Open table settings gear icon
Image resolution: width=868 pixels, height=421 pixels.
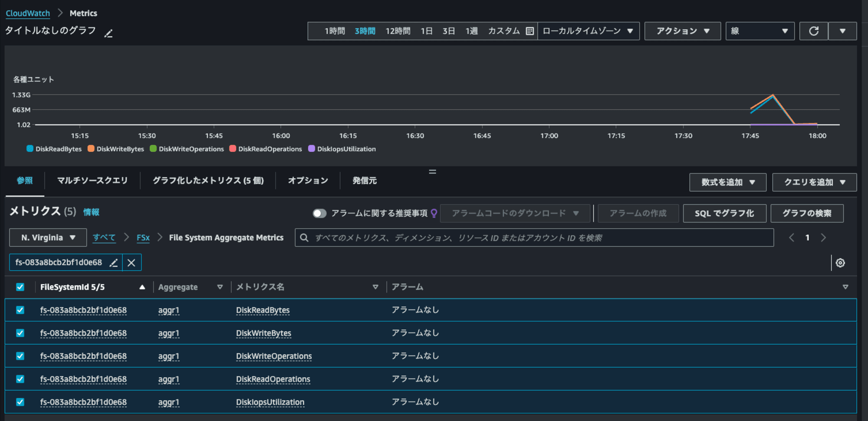tap(840, 263)
